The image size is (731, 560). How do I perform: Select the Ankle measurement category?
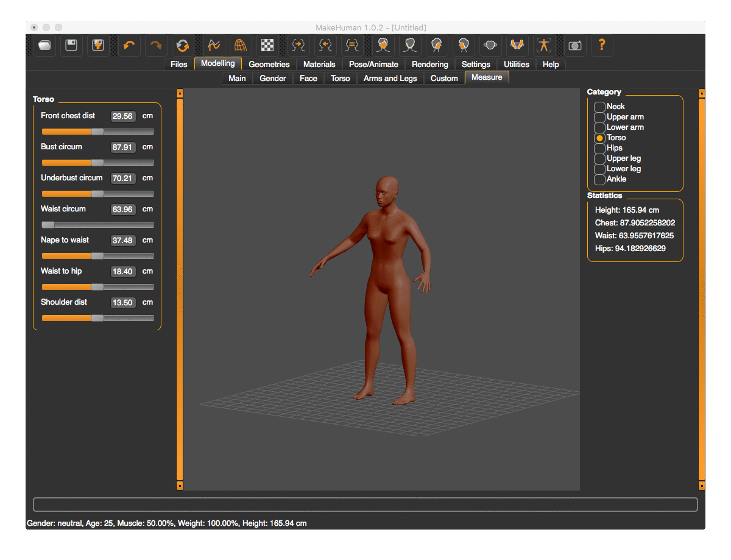coord(600,179)
